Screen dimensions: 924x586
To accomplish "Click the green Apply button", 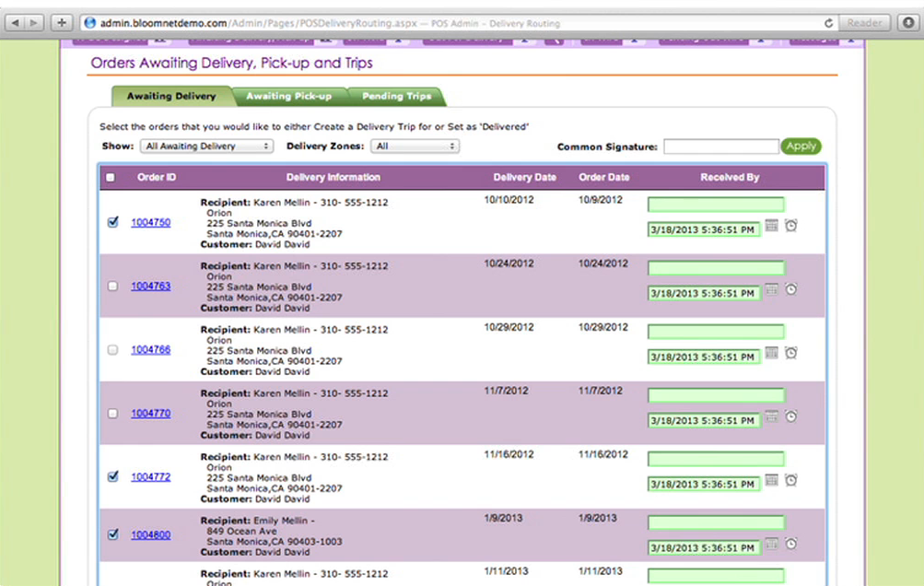I will [x=801, y=146].
